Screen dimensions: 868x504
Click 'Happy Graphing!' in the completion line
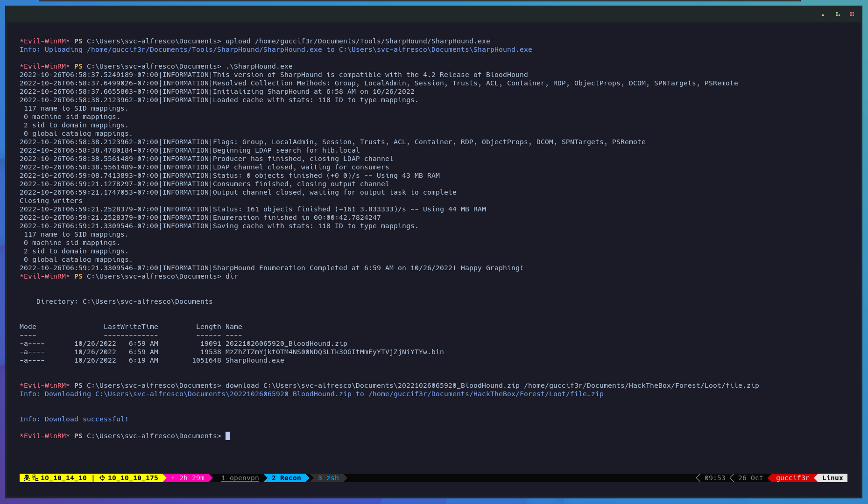pyautogui.click(x=492, y=268)
